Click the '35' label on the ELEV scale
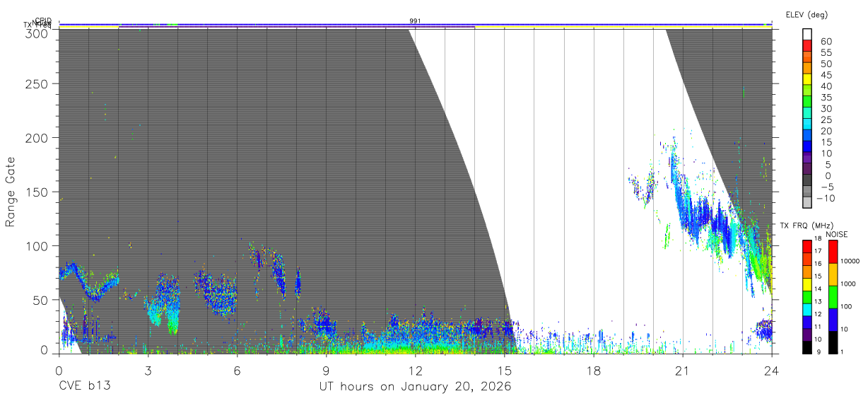The width and height of the screenshot is (868, 401). point(826,98)
